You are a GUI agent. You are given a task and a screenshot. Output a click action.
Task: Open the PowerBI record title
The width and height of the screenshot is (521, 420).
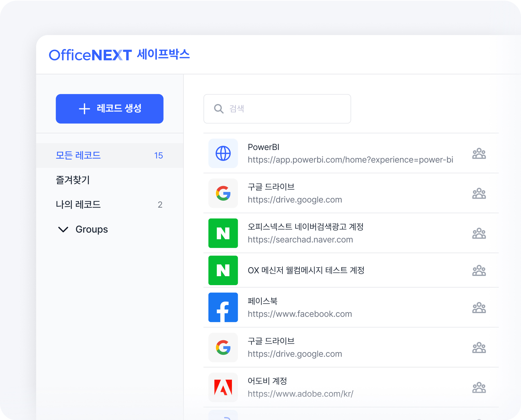click(x=264, y=147)
